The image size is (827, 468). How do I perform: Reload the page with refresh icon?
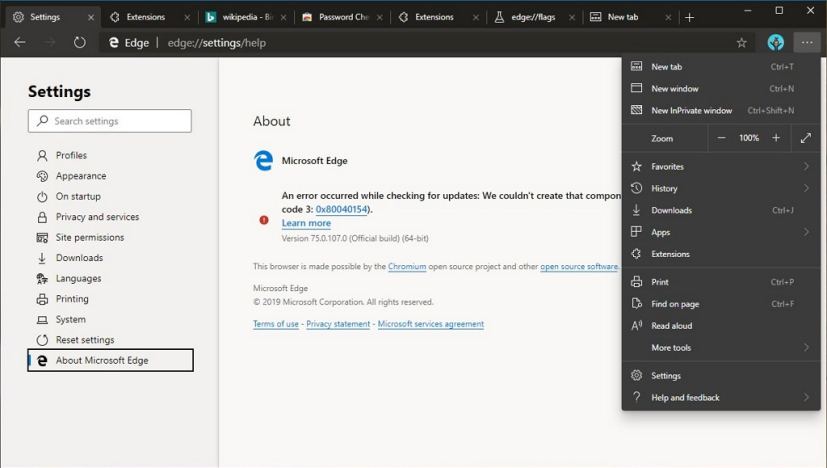80,42
